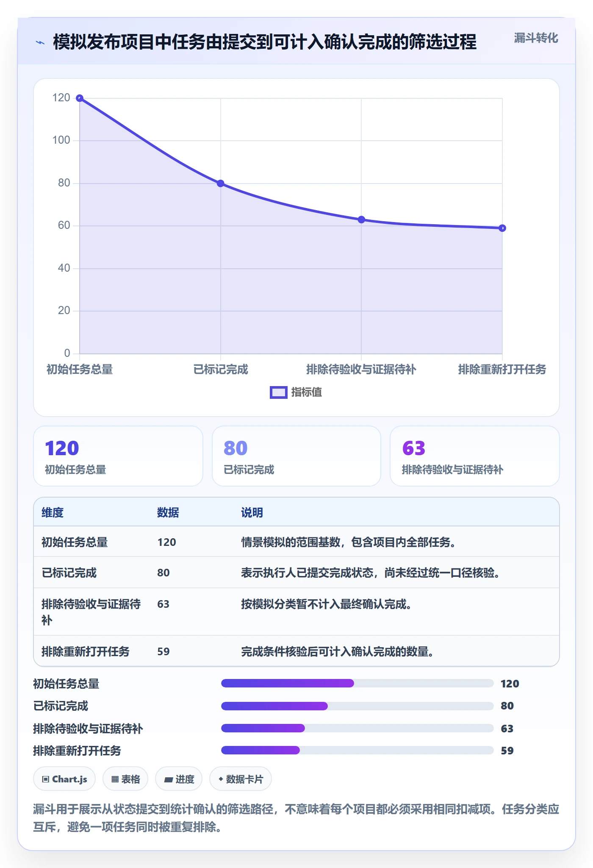Click the description 完成条件核验后可计入确认完成的数量。

pyautogui.click(x=338, y=651)
